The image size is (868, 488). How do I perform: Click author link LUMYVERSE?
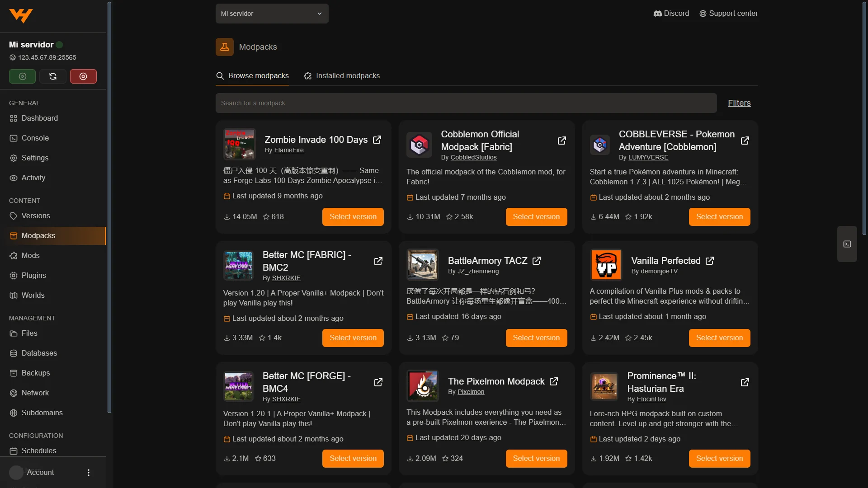(x=648, y=158)
